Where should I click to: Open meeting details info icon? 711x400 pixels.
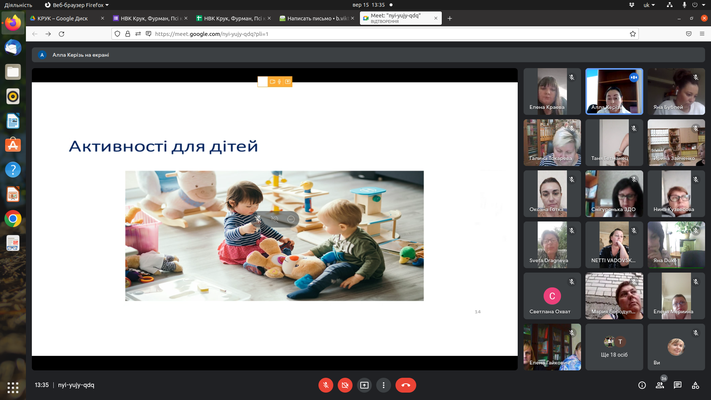click(x=642, y=385)
